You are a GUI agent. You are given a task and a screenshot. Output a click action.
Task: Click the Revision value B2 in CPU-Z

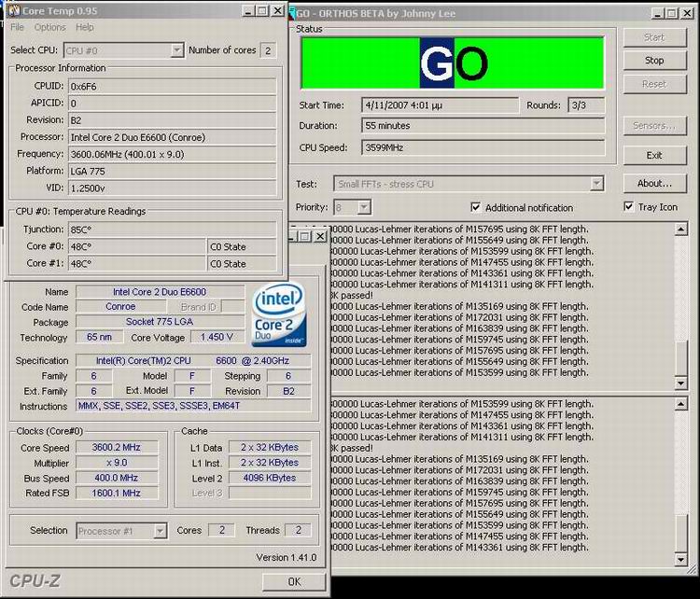(x=288, y=391)
